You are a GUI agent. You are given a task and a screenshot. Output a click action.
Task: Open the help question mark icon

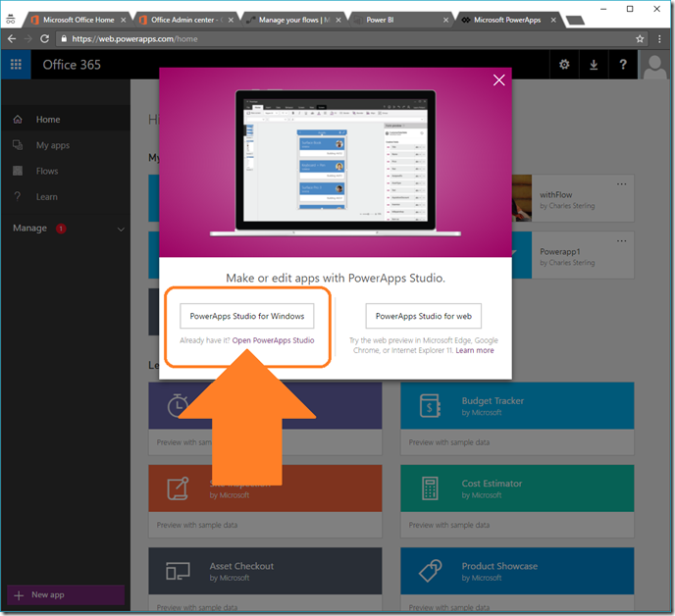(623, 65)
